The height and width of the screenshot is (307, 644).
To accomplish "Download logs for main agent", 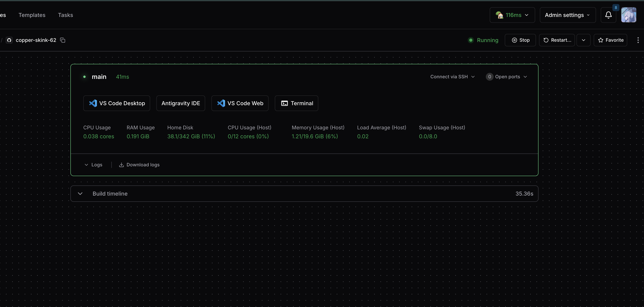I will tap(139, 165).
